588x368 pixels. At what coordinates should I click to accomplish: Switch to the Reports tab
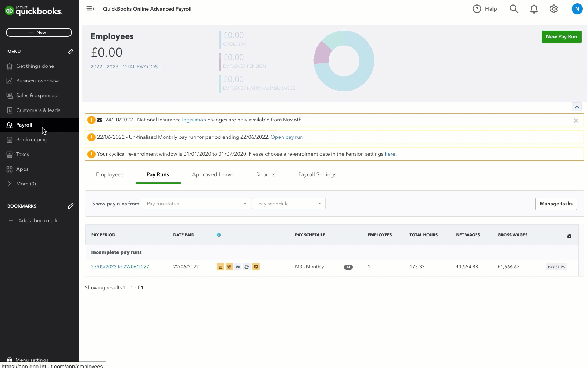266,175
